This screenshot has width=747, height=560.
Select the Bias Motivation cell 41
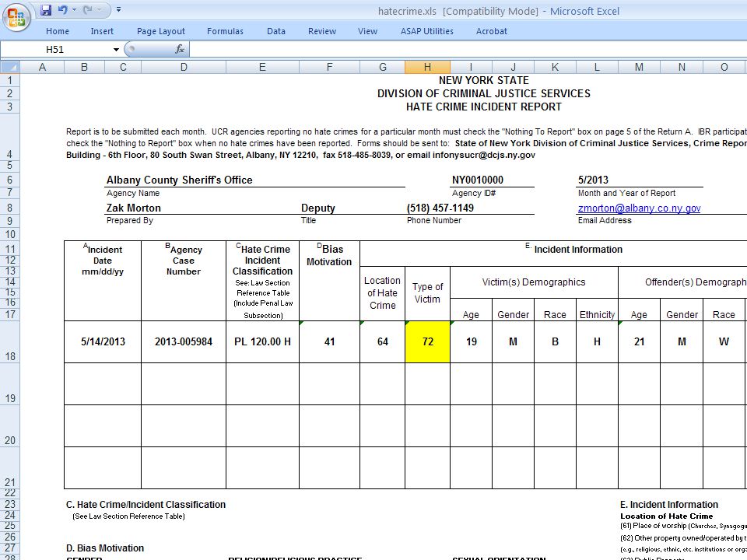(329, 342)
